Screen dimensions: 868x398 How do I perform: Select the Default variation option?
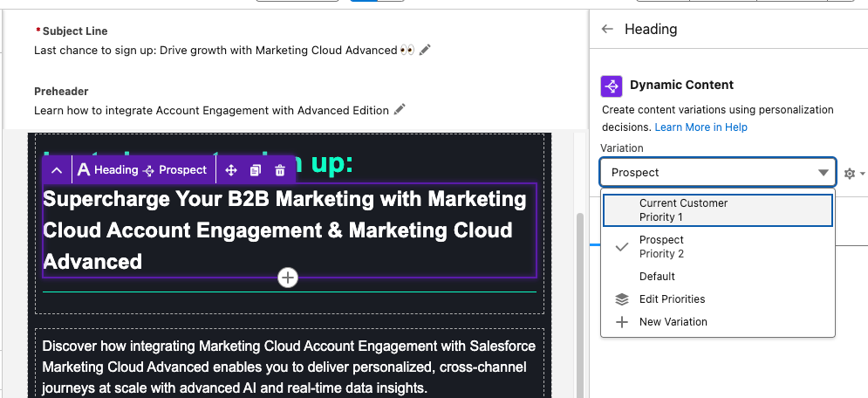(x=657, y=277)
